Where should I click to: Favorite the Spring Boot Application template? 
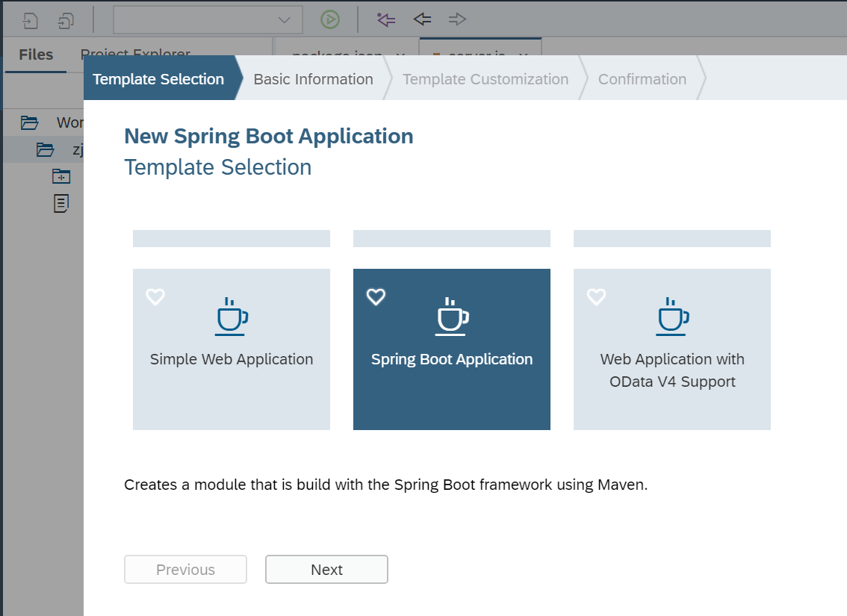pos(376,296)
